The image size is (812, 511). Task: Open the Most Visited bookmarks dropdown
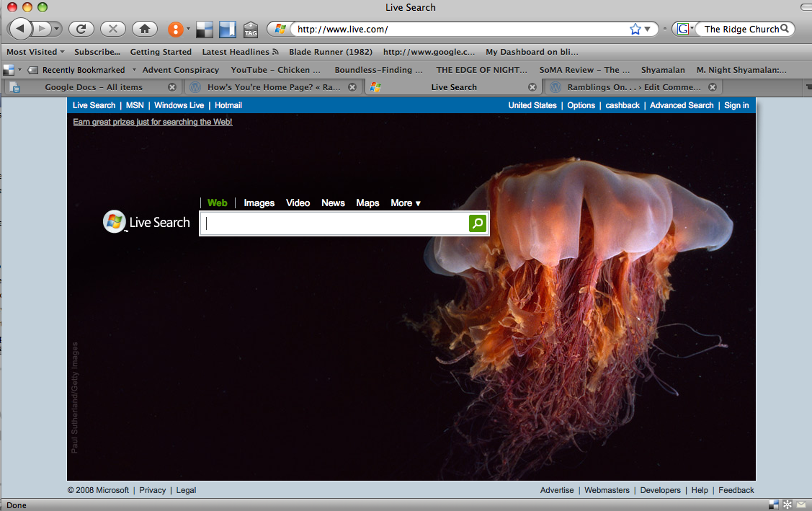click(x=35, y=52)
